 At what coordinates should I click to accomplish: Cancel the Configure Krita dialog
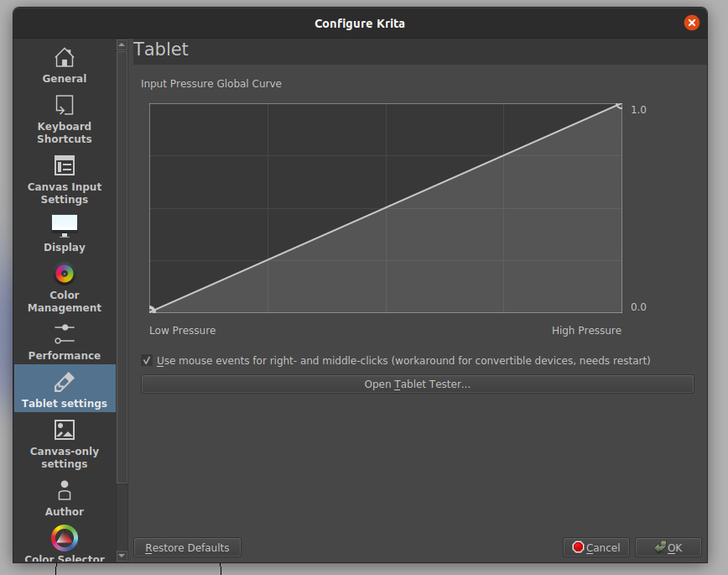595,547
